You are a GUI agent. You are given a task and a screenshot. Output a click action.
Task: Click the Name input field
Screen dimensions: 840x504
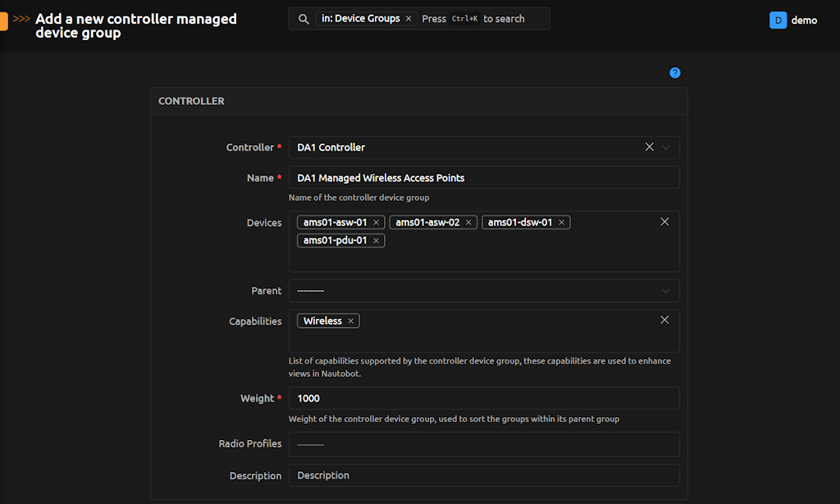(x=484, y=178)
